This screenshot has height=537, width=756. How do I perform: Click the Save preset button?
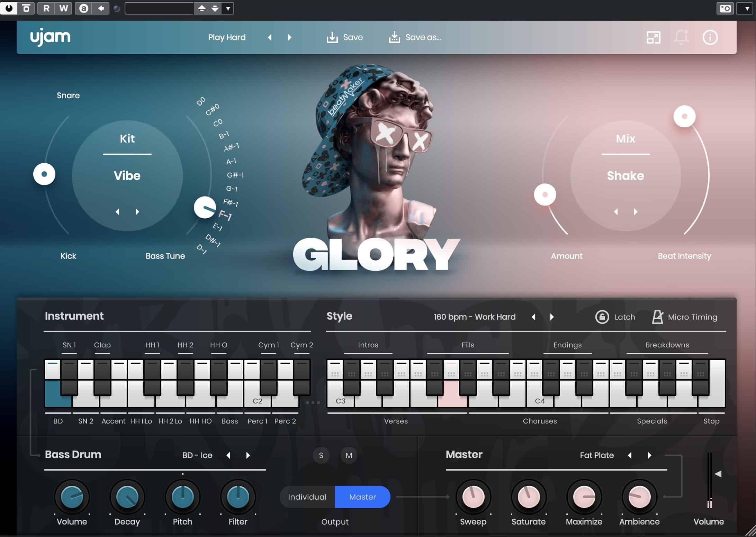[344, 37]
